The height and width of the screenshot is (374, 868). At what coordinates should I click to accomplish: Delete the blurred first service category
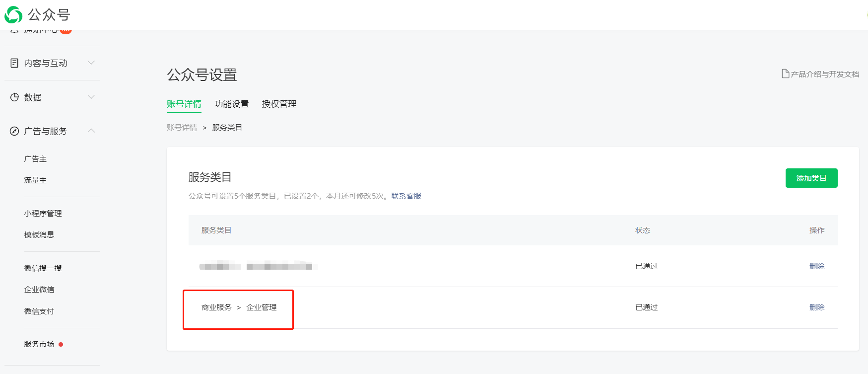pos(817,266)
